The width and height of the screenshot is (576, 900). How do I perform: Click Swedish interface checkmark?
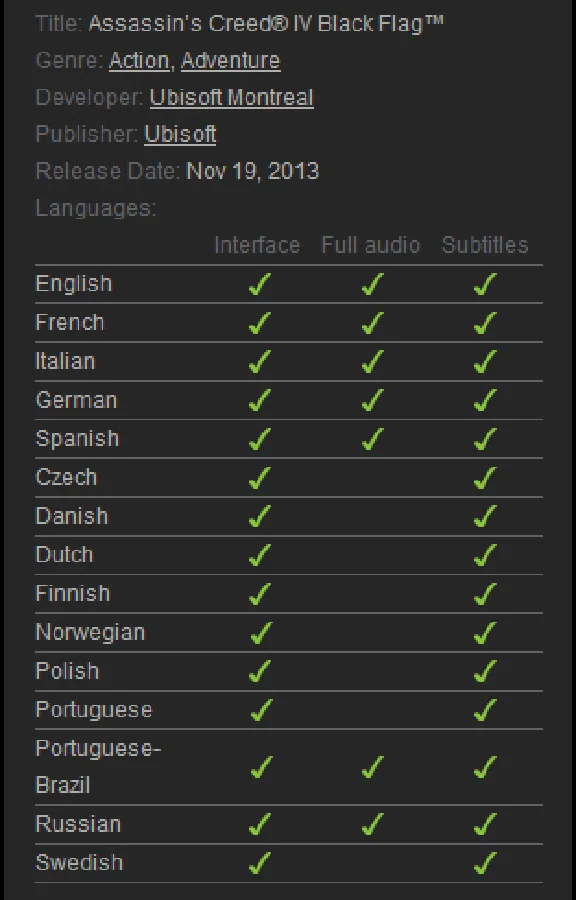point(260,863)
